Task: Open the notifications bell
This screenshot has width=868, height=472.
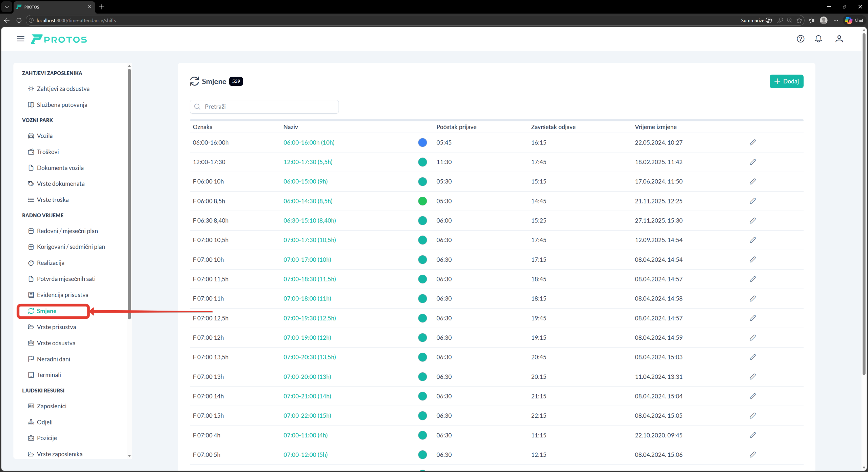Action: tap(818, 39)
